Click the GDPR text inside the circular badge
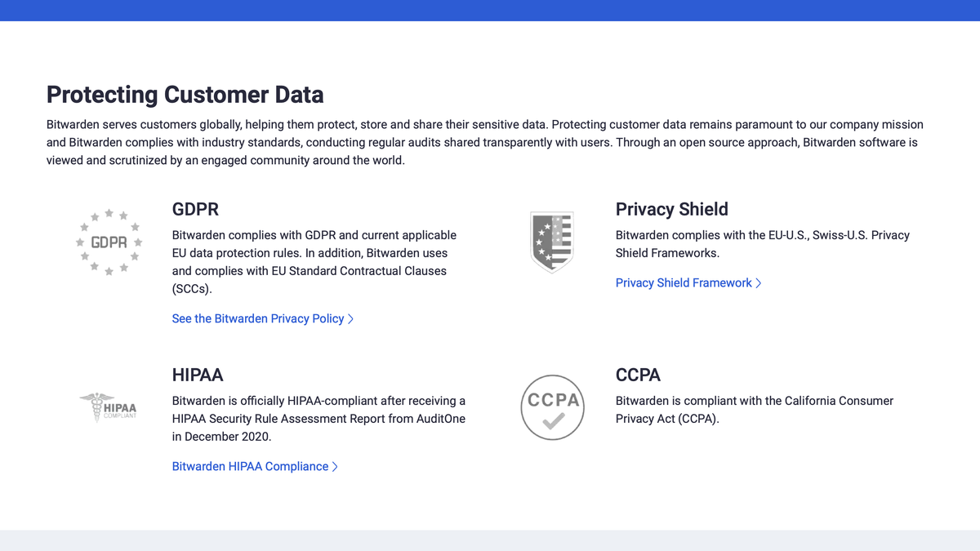Viewport: 980px width, 551px height. (x=109, y=242)
